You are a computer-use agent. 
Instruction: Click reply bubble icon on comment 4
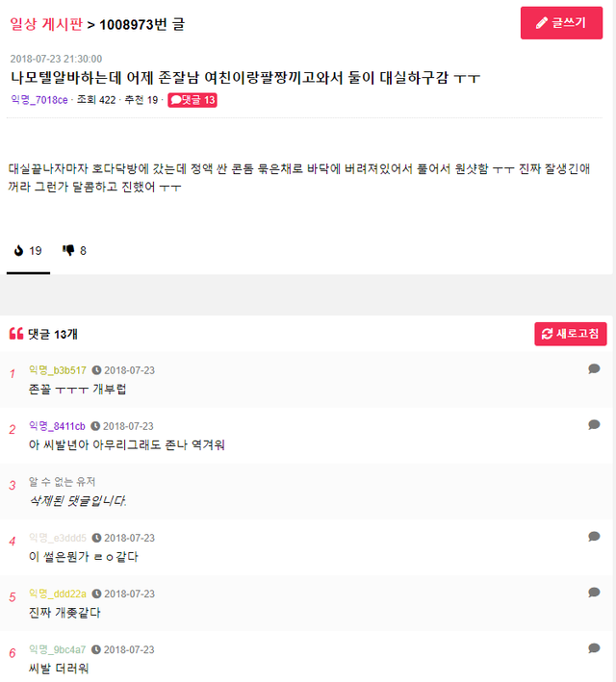tap(594, 536)
